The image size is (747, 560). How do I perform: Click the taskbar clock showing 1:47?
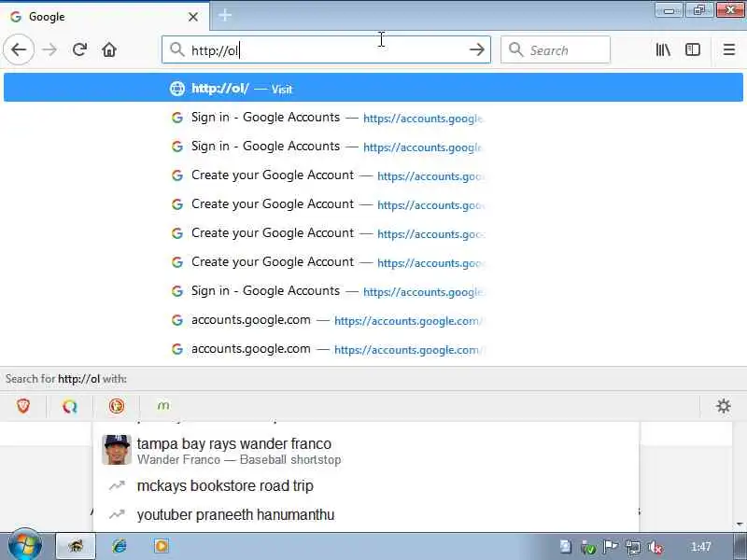701,547
